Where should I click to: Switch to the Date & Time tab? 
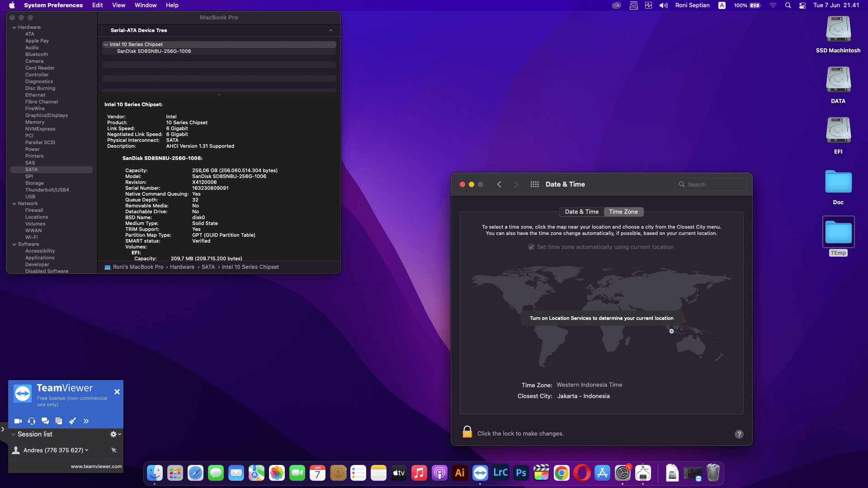click(581, 211)
